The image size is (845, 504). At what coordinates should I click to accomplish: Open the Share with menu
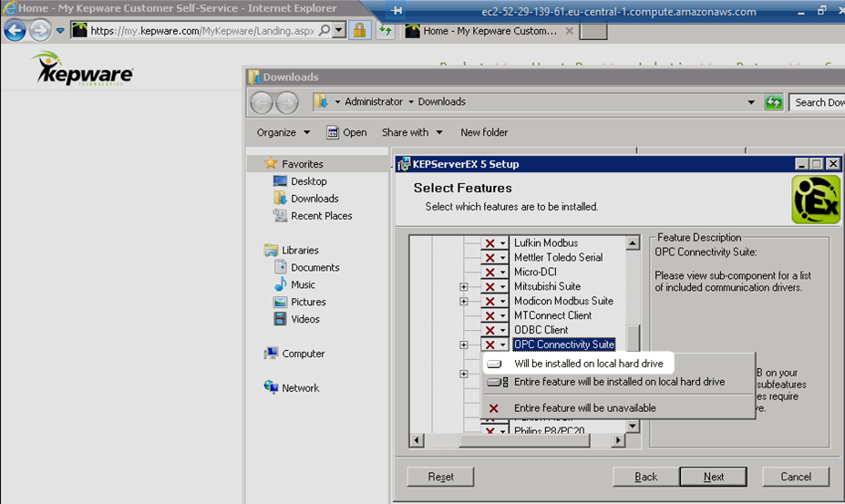tap(412, 132)
